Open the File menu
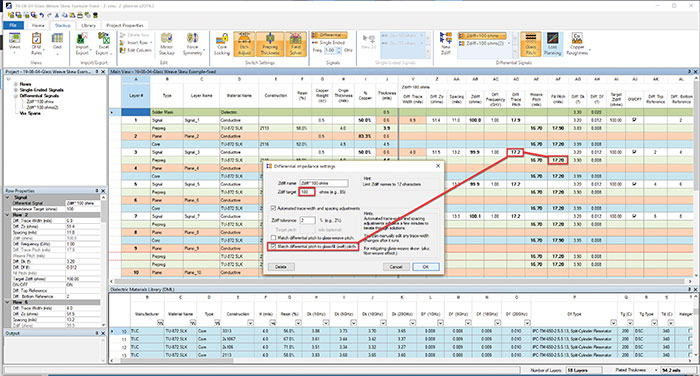The image size is (700, 376). (13, 25)
